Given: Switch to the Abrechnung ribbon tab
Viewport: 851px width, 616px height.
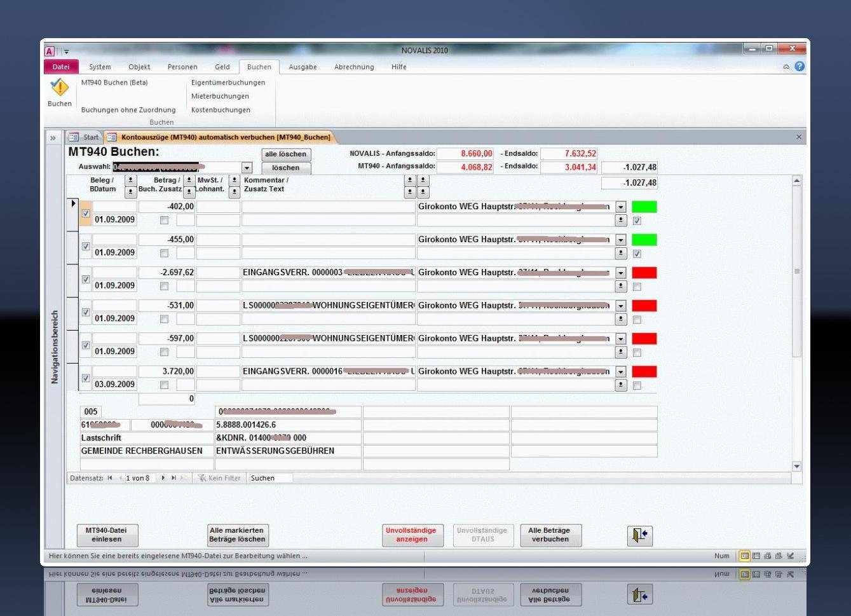Looking at the screenshot, I should (354, 67).
